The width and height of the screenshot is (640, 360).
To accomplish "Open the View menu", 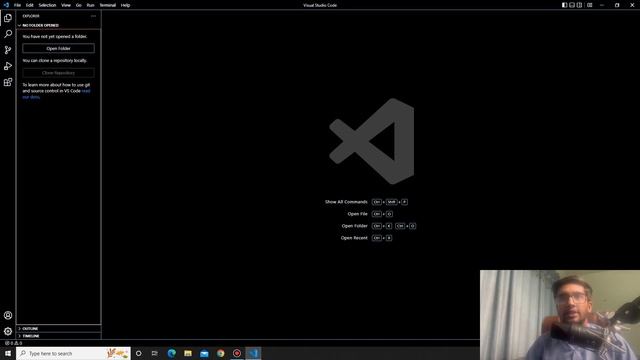I will [x=66, y=5].
